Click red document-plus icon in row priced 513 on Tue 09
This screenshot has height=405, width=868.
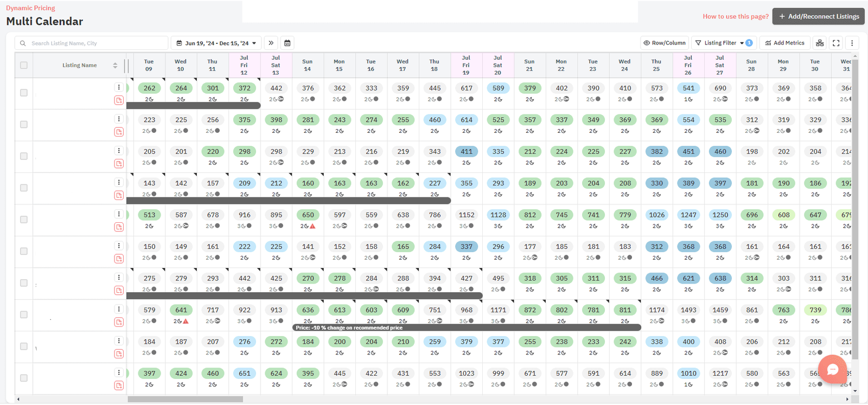(x=119, y=227)
